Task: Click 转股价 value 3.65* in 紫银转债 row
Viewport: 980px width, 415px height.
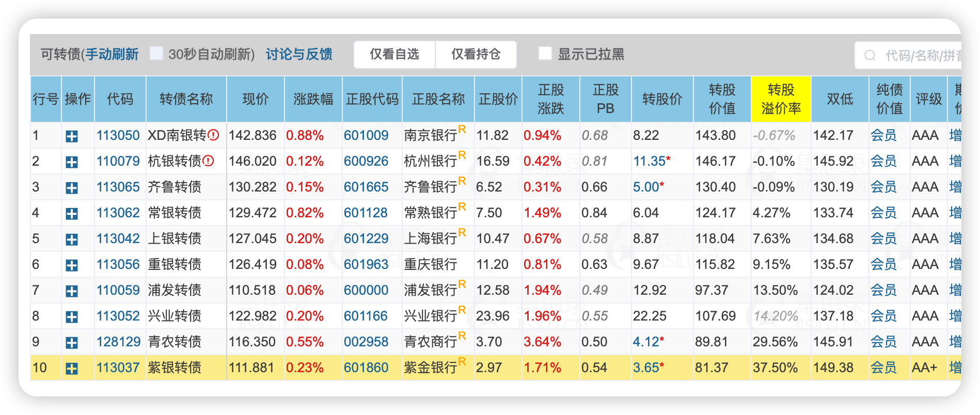Action: click(x=649, y=368)
